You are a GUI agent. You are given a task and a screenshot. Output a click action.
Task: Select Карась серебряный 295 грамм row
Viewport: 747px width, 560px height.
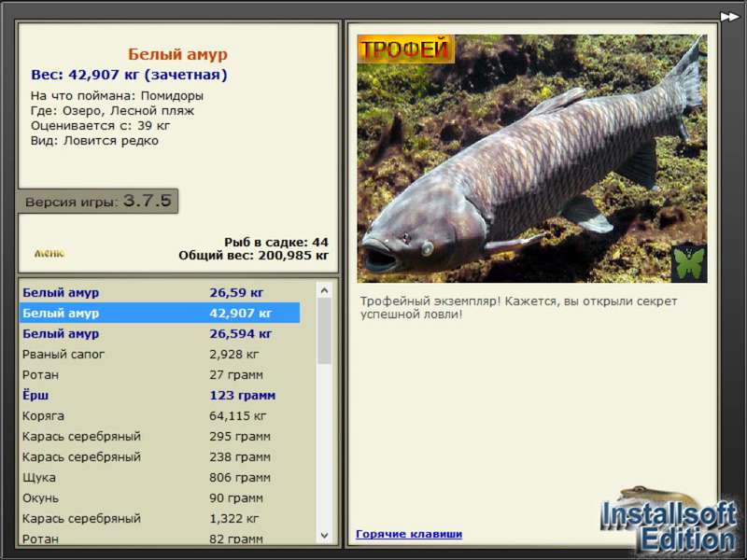tap(160, 436)
